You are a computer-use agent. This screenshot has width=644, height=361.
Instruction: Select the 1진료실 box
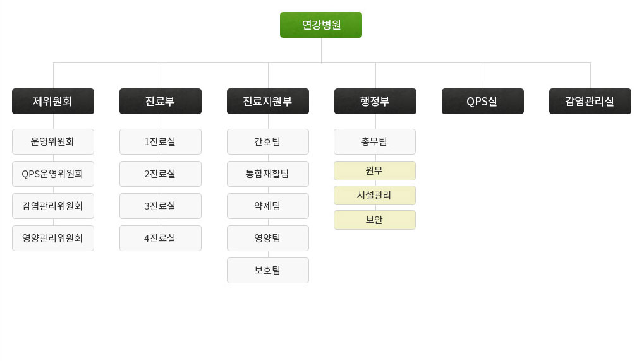coord(161,141)
